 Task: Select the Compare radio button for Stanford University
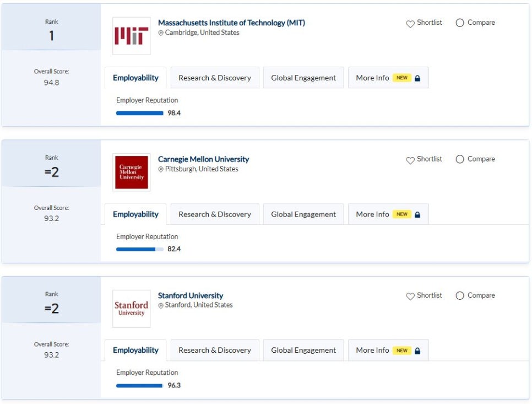(460, 296)
